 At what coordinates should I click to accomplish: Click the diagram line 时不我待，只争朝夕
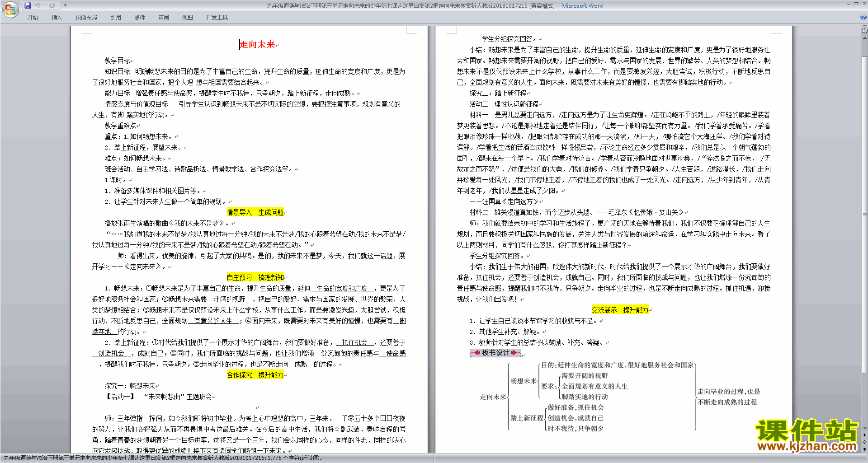click(x=576, y=428)
